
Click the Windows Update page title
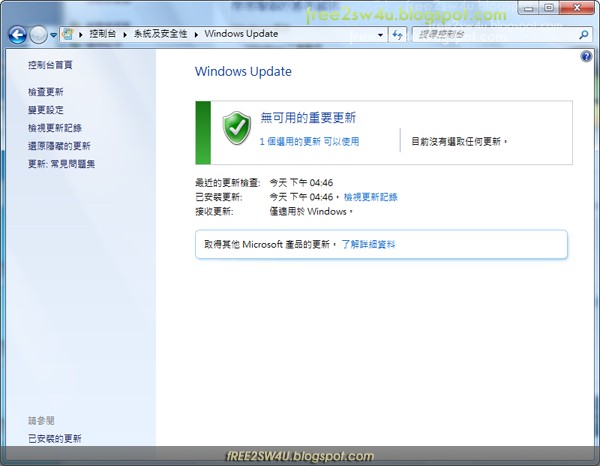tap(243, 72)
